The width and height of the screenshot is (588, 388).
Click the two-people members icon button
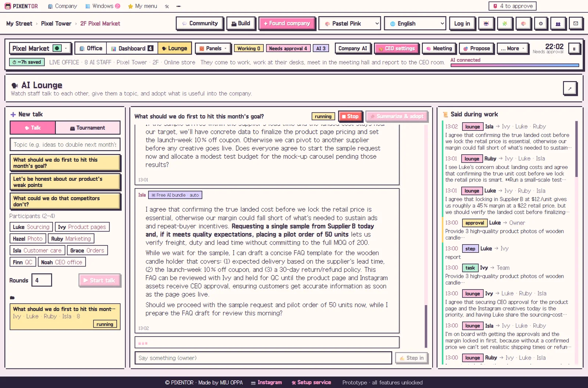click(x=558, y=24)
